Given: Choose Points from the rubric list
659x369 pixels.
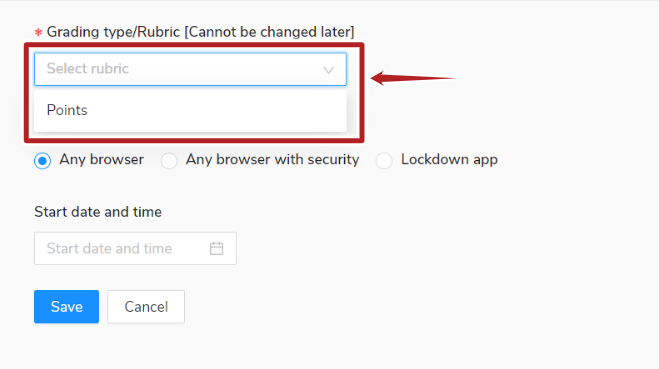Looking at the screenshot, I should pyautogui.click(x=67, y=110).
